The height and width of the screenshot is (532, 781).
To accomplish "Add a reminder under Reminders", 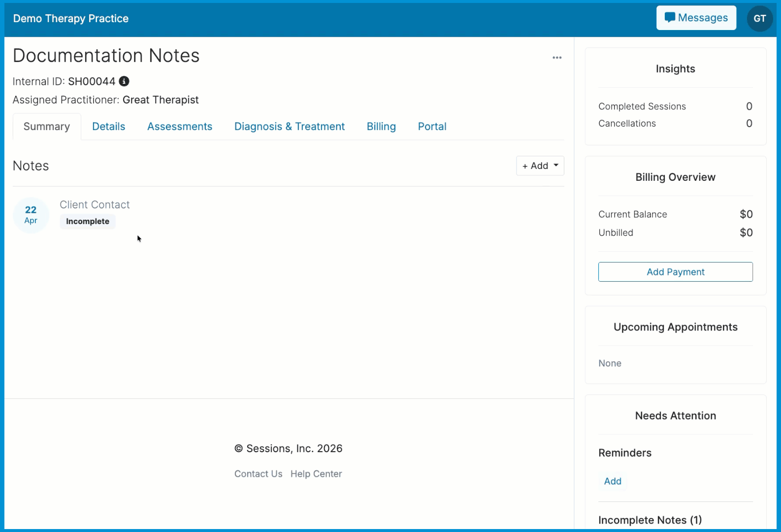I will click(x=613, y=481).
